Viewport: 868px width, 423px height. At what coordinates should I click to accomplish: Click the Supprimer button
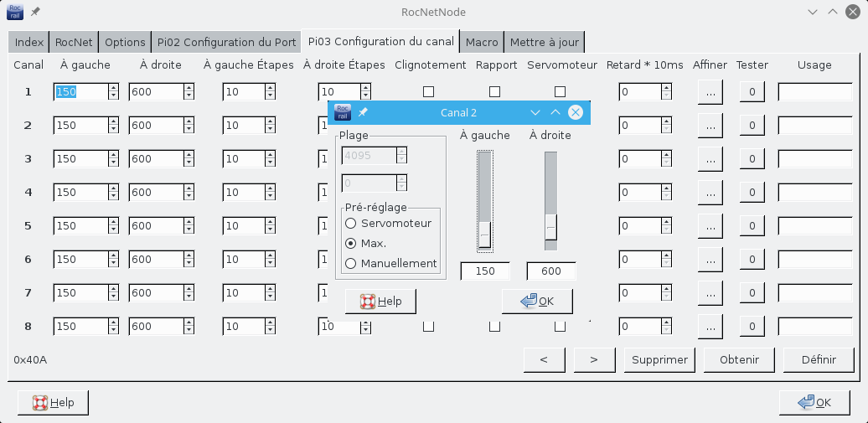(659, 359)
